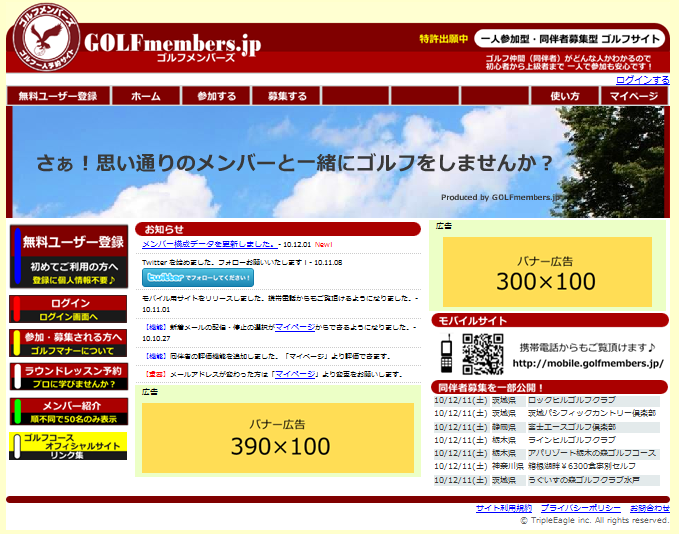The width and height of the screenshot is (679, 534).
Task: Open the 無料ユーザー登録 navigation tab
Action: click(58, 96)
